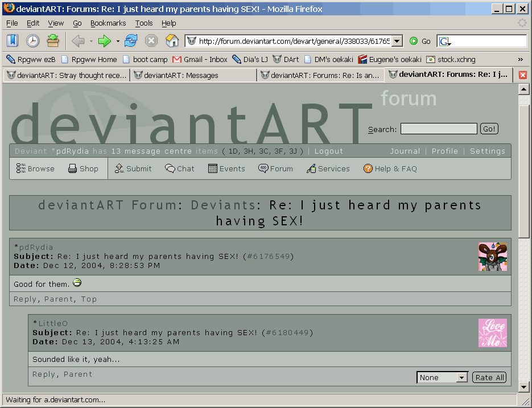Open the File menu
The width and height of the screenshot is (532, 408).
[12, 23]
